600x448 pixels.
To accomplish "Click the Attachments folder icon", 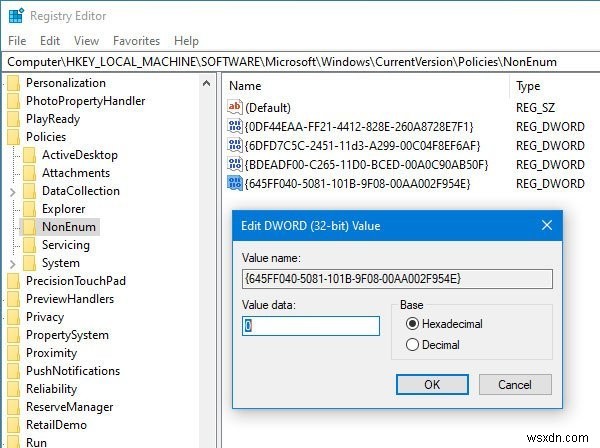I will point(29,173).
